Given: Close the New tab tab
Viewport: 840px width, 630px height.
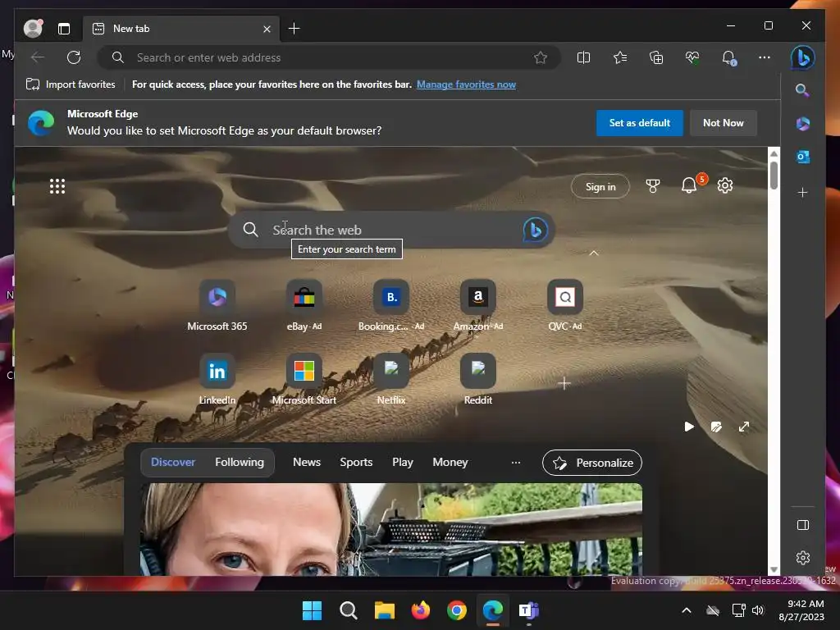Looking at the screenshot, I should click(x=267, y=29).
